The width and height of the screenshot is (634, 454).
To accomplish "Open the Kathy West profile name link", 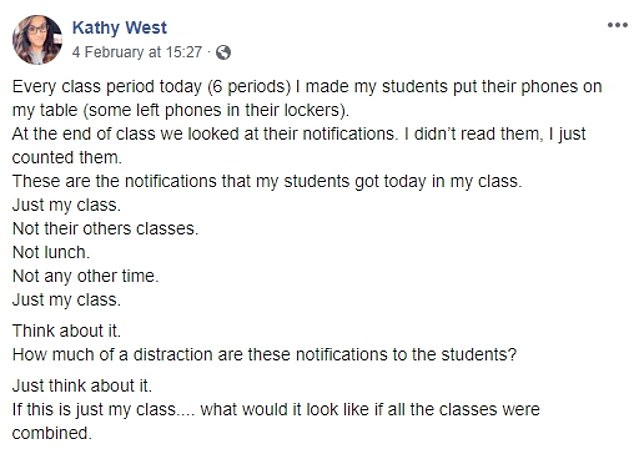I will 120,27.
